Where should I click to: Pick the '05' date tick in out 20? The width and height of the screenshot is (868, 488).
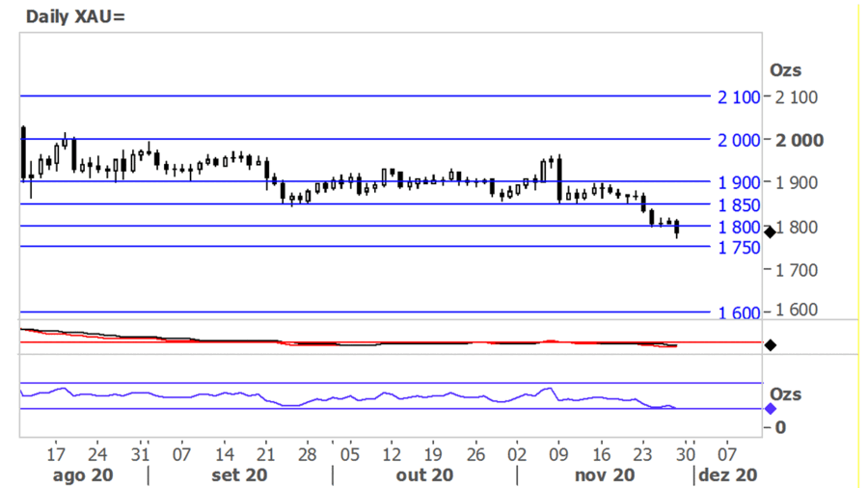point(349,455)
